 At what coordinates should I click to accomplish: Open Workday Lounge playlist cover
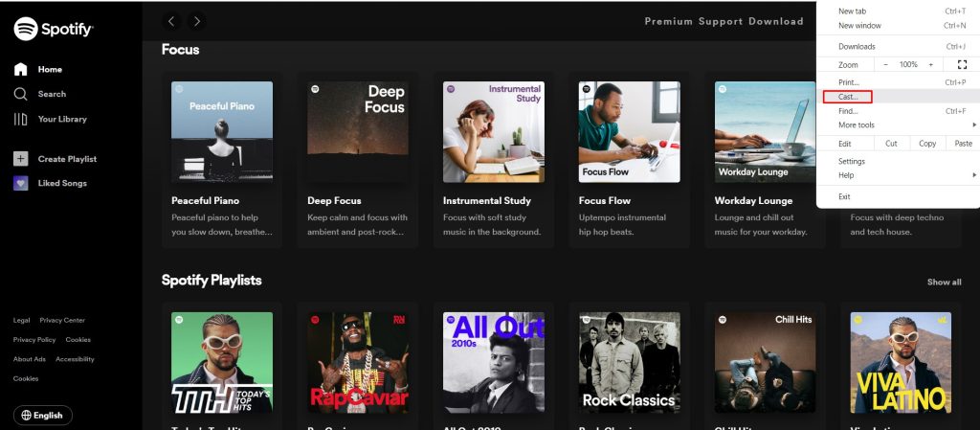[766, 132]
